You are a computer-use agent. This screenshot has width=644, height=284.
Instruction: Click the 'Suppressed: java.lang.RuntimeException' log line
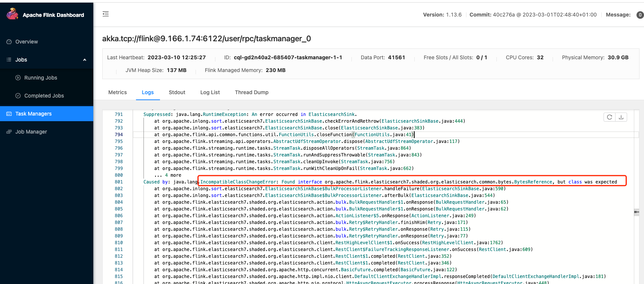[x=250, y=114]
